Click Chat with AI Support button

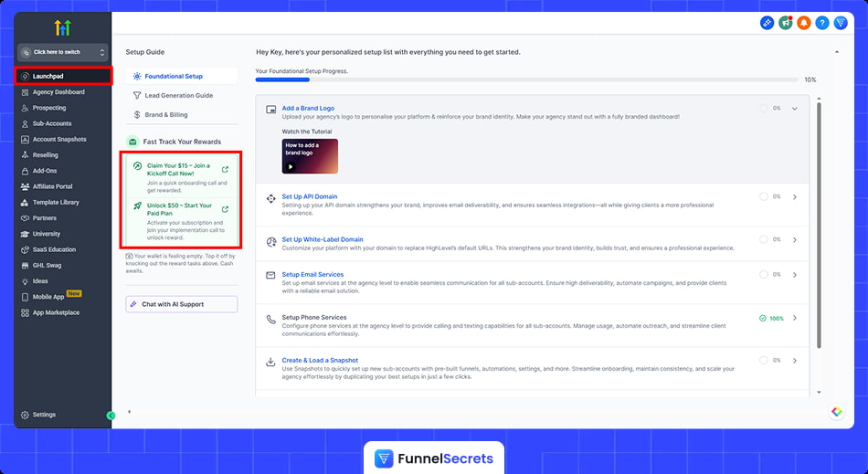click(x=182, y=304)
